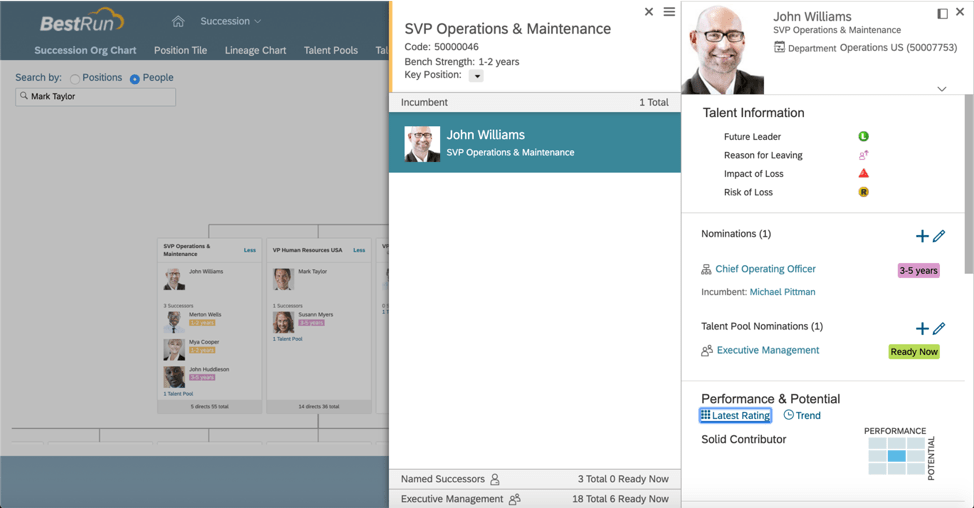Screen dimensions: 974x508
Task: Edit Talent Pool Nominations with pencil icon
Action: 939,328
